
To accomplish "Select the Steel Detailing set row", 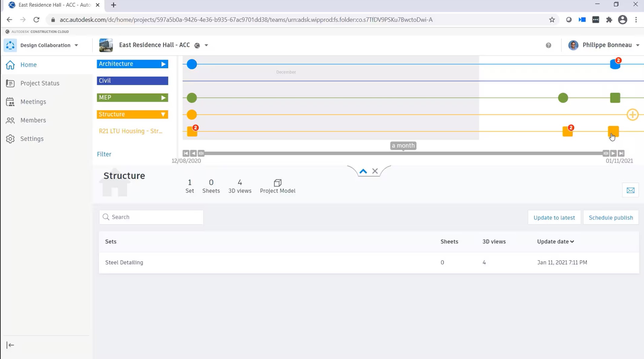I will coord(124,262).
